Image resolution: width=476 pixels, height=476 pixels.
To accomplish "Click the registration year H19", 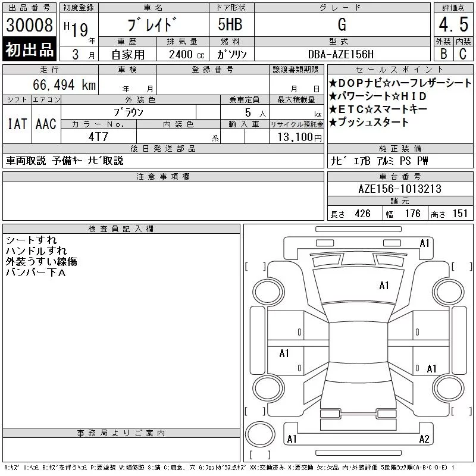I will (76, 29).
